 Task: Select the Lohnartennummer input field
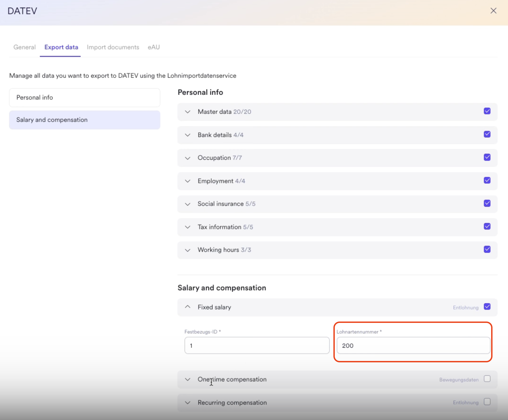pyautogui.click(x=413, y=345)
